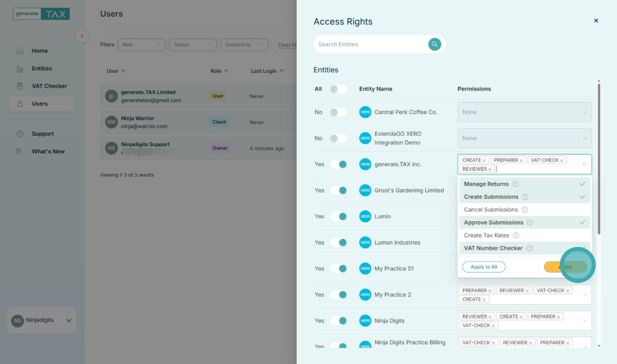
Task: Click the Apply to All button
Action: [x=484, y=267]
